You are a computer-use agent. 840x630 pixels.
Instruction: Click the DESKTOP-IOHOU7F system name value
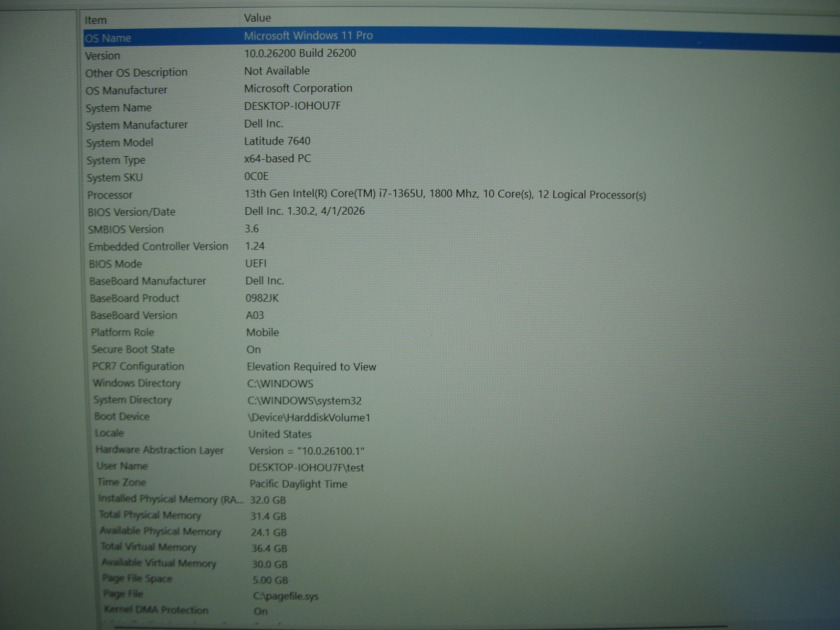point(292,106)
